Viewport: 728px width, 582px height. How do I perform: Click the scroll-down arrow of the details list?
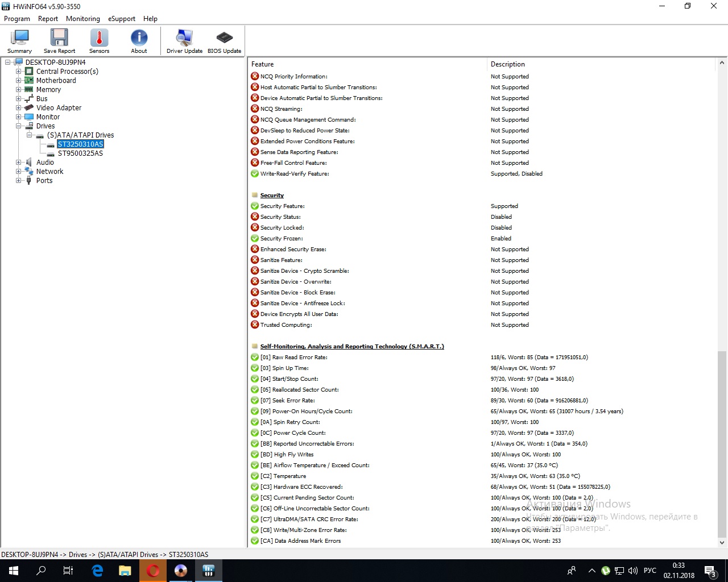pyautogui.click(x=722, y=543)
